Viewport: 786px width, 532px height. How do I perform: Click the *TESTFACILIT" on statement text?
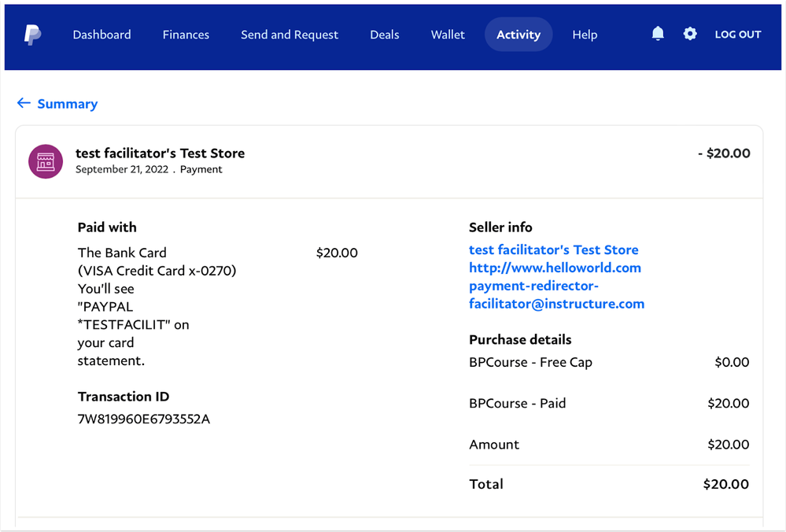click(x=133, y=325)
